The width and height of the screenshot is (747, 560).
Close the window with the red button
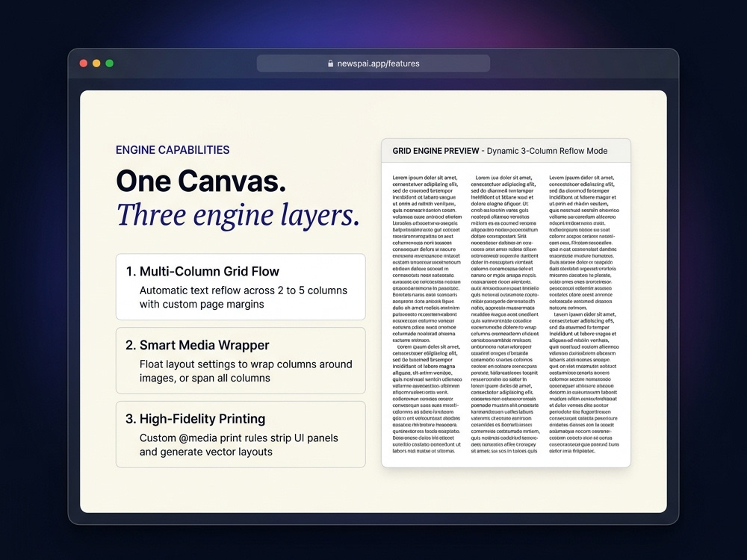point(84,63)
